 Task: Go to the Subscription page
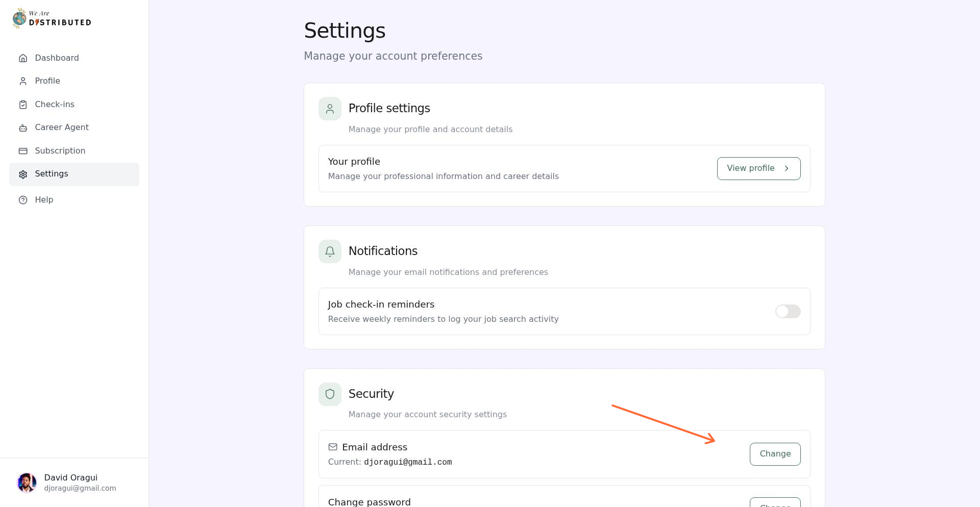(60, 151)
